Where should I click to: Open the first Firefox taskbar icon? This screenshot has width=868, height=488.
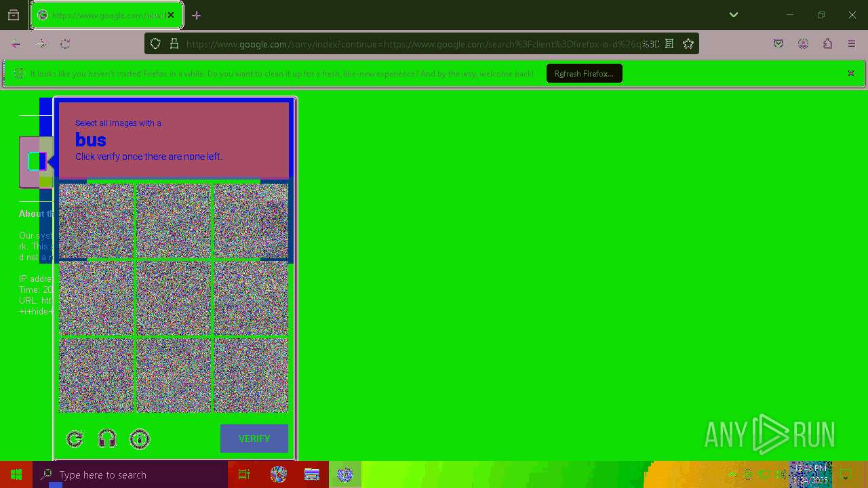[279, 474]
